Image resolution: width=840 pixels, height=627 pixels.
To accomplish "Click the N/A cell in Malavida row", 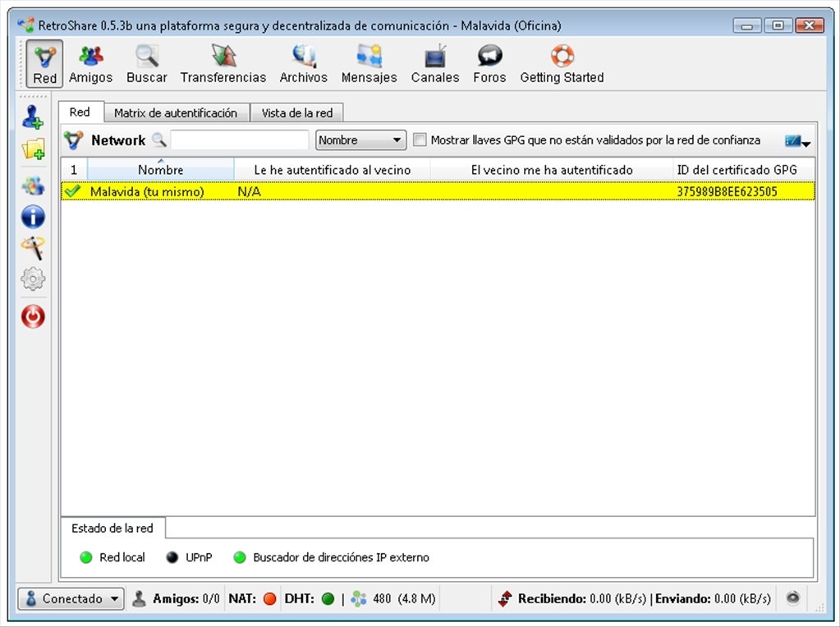I will 249,191.
